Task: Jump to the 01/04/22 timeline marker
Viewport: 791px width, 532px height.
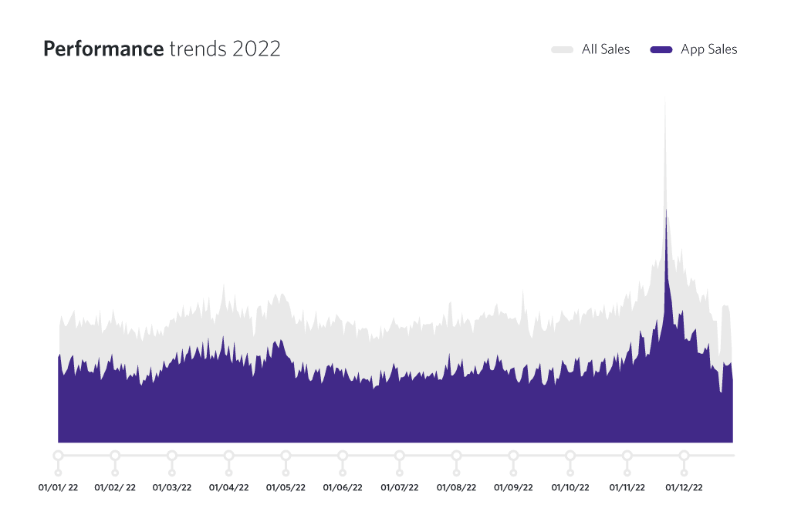Action: (228, 456)
